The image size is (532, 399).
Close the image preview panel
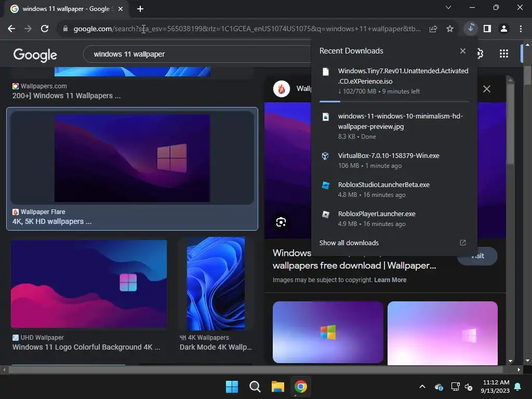486,89
